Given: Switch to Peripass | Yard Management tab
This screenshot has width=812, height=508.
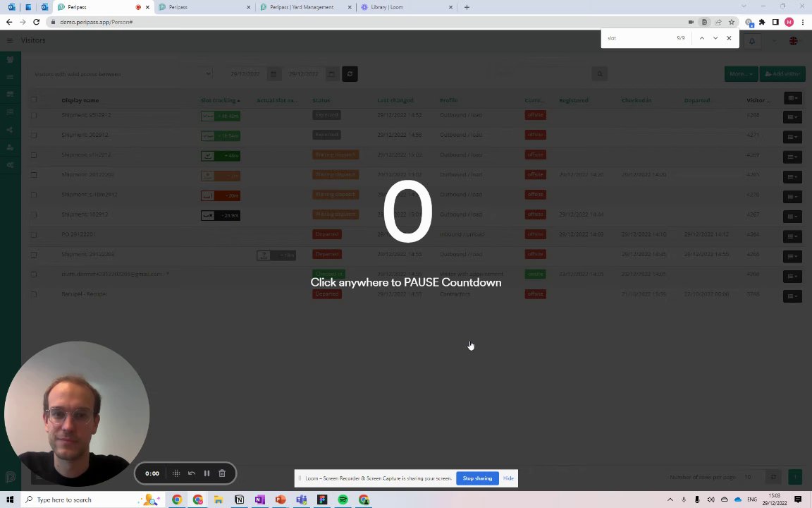Looking at the screenshot, I should [305, 7].
